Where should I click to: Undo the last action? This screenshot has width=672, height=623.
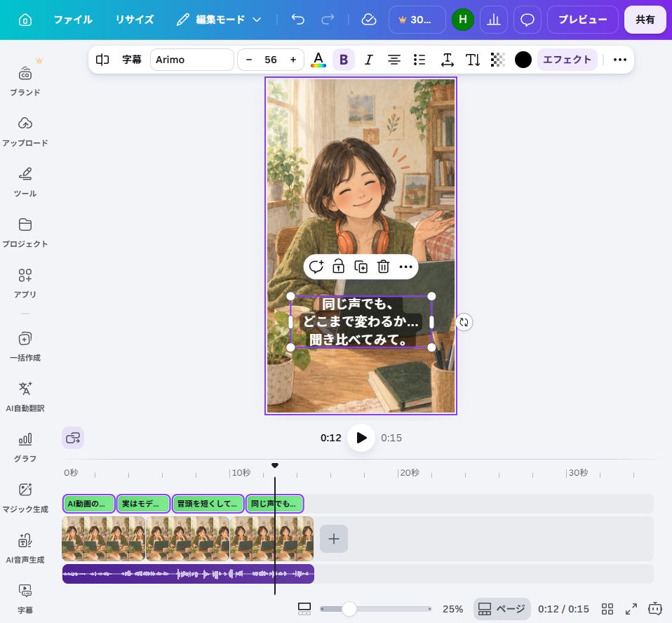pos(298,20)
